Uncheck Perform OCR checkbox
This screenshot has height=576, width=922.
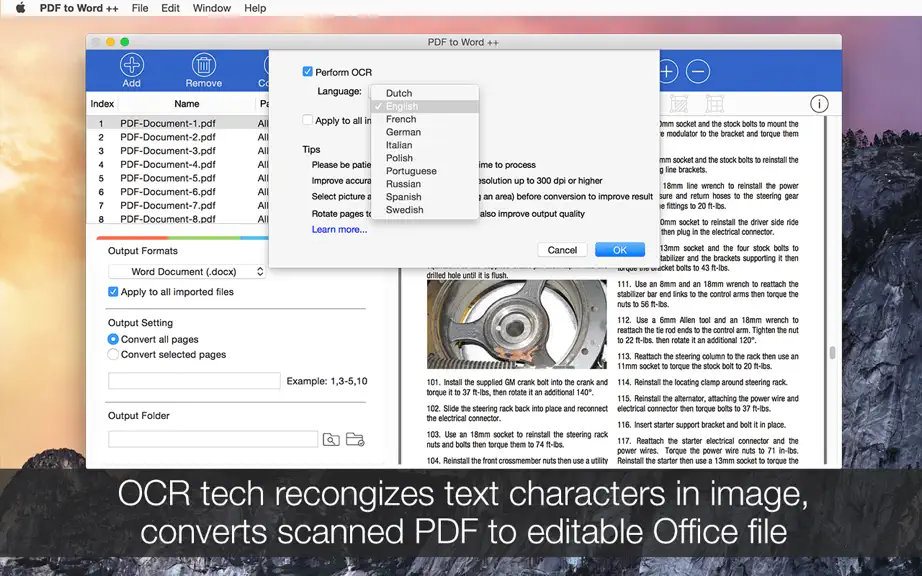click(x=308, y=72)
